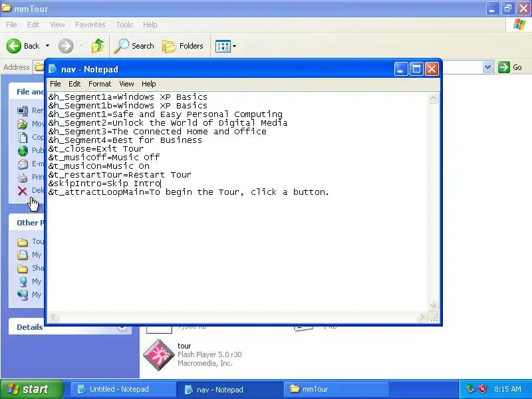Click the '&h_Segment2=Unlock the World' line
The width and height of the screenshot is (532, 399).
[x=168, y=123]
